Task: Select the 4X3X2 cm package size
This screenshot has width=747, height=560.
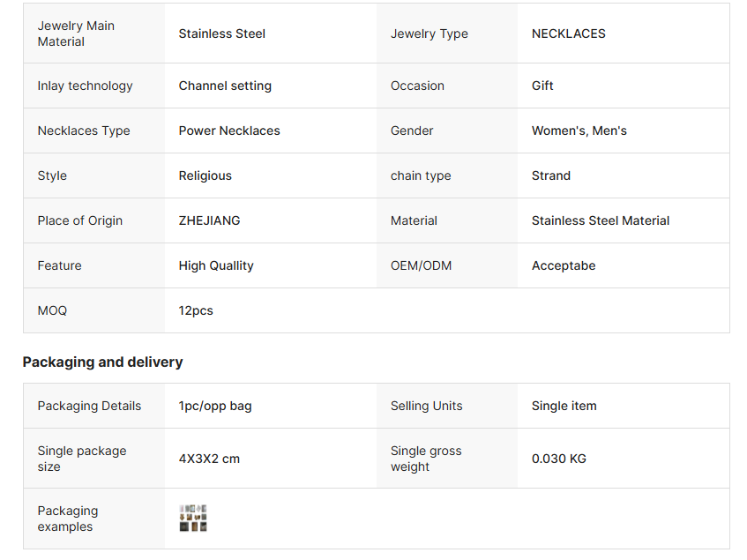Action: tap(209, 459)
